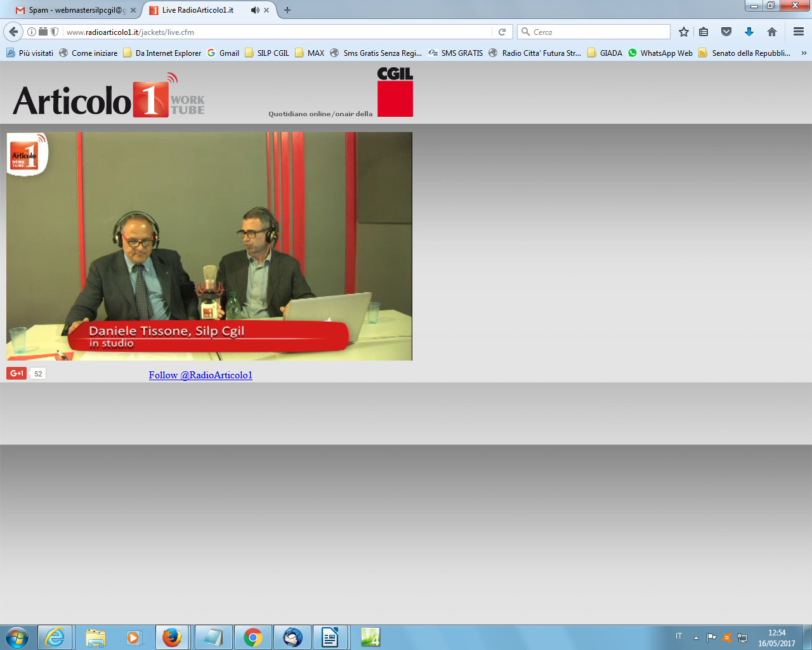812x650 pixels.
Task: Click the browser back arrow button
Action: click(x=13, y=32)
